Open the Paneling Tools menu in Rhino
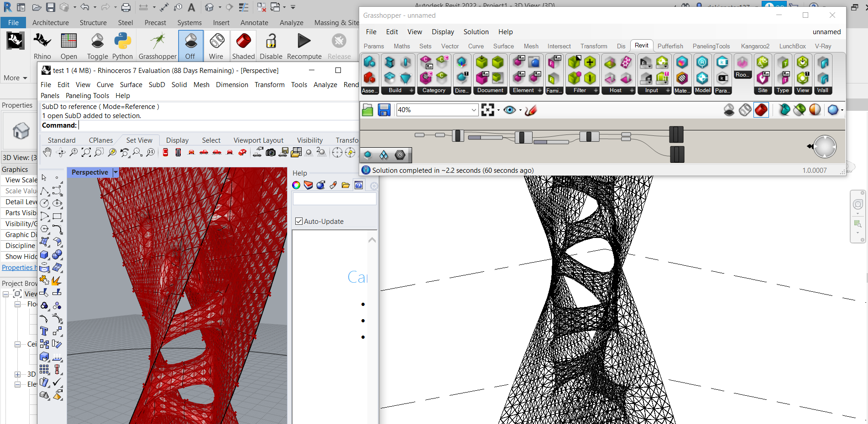 [87, 96]
